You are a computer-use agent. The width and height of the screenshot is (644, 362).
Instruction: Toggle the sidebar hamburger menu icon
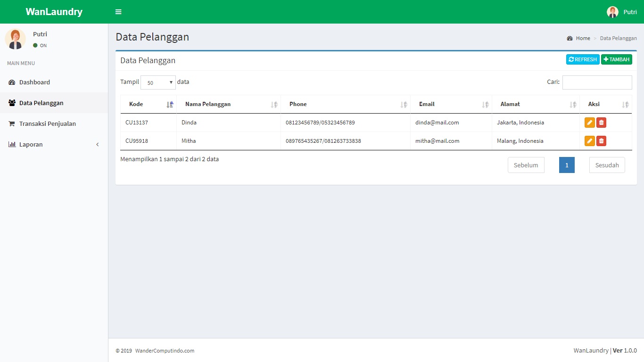point(118,12)
